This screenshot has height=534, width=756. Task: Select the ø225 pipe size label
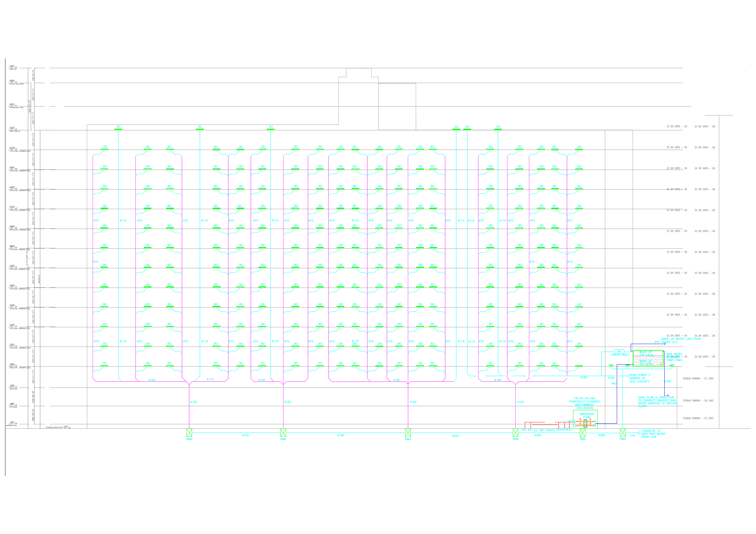455,436
